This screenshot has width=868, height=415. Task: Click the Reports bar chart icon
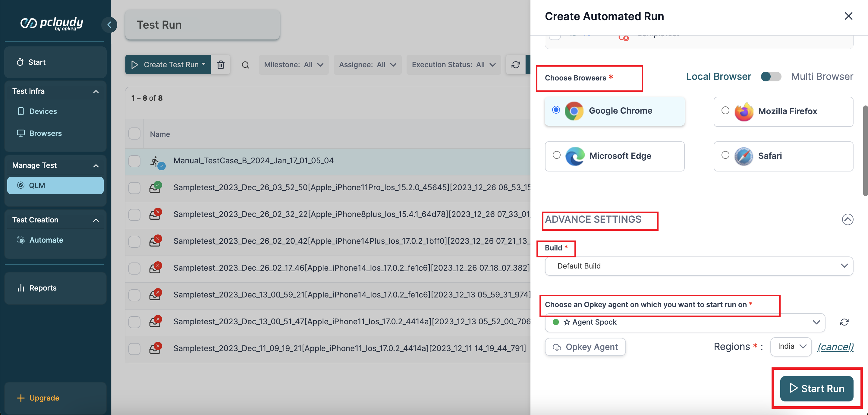(21, 288)
